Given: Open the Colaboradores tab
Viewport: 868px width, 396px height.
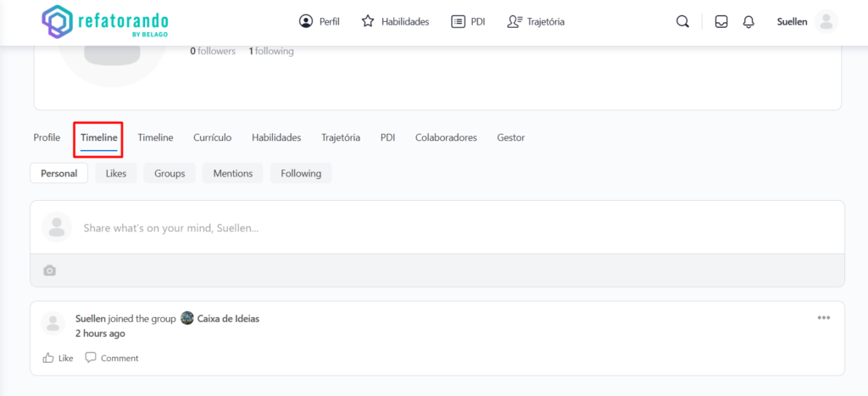Looking at the screenshot, I should pyautogui.click(x=446, y=137).
